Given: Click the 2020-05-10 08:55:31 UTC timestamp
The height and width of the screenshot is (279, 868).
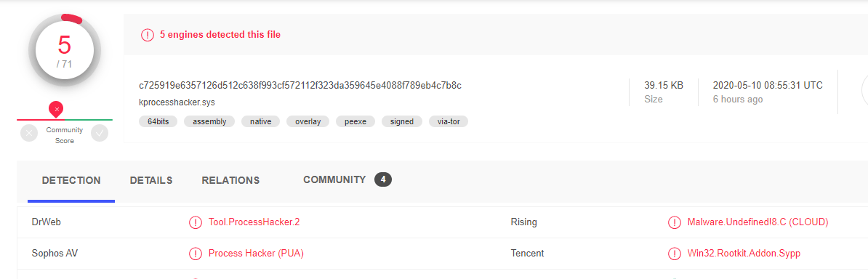Looking at the screenshot, I should coord(768,85).
